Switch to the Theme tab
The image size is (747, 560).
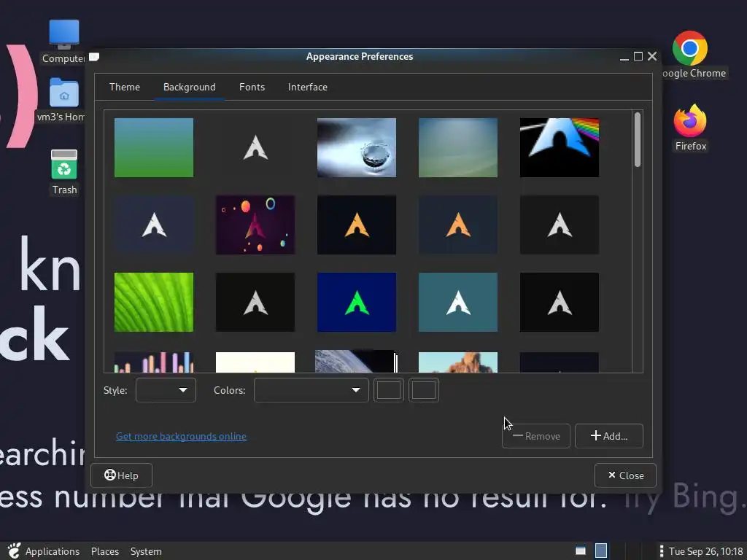coord(124,87)
